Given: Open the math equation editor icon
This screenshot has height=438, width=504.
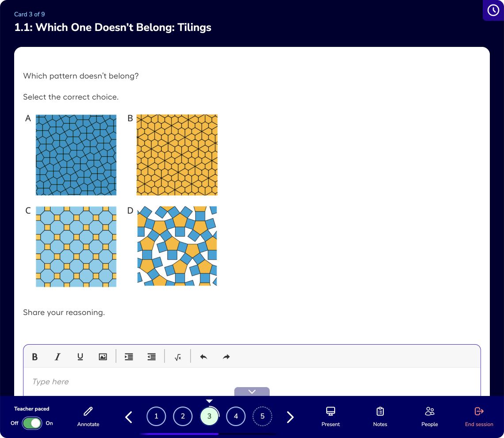Looking at the screenshot, I should (178, 357).
